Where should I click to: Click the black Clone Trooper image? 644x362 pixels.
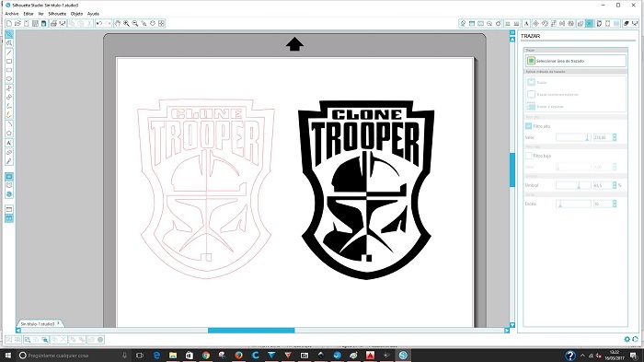coord(366,190)
